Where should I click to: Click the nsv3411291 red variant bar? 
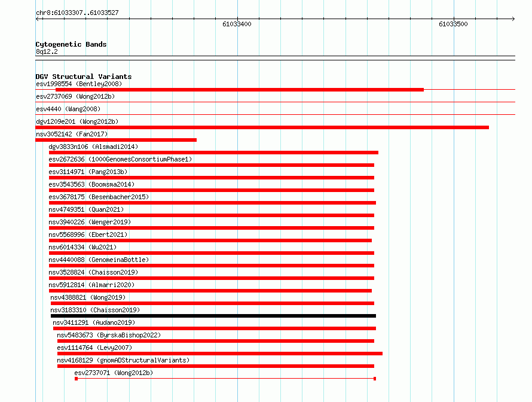(x=215, y=328)
